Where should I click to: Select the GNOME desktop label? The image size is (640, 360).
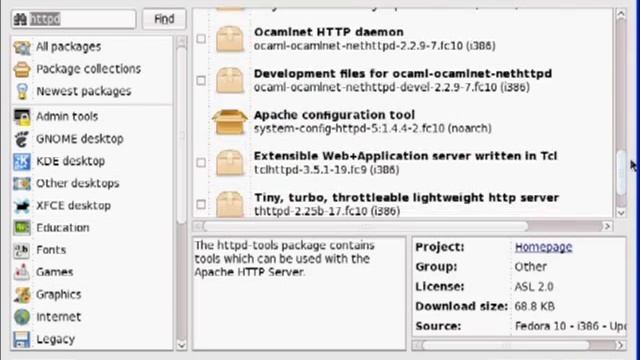(x=80, y=139)
